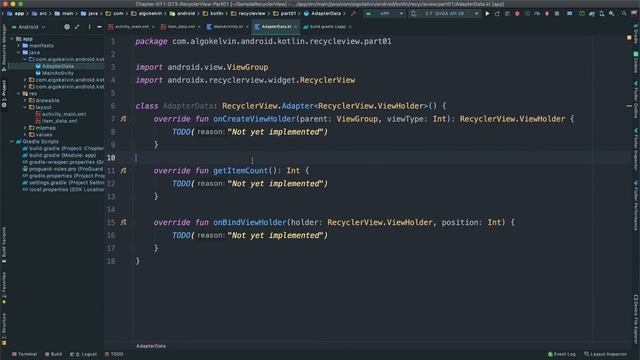Viewport: 640px width, 360px height.
Task: Switch to item_data.xml editor tab
Action: pos(181,27)
